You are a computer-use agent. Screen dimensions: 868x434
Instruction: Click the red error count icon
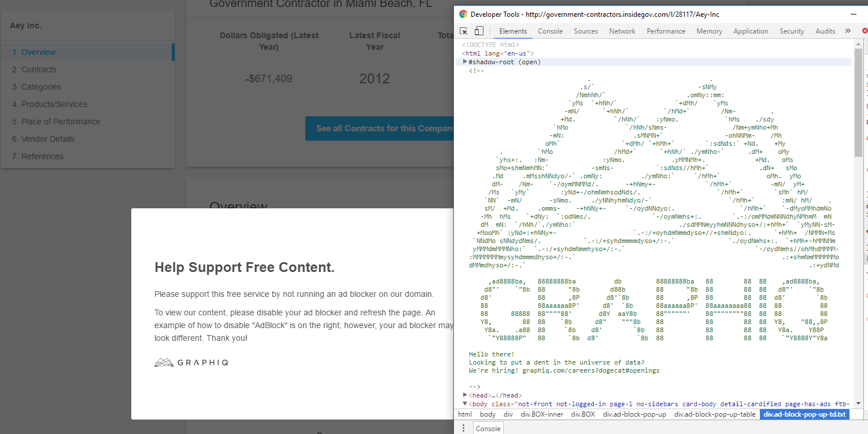tap(865, 31)
